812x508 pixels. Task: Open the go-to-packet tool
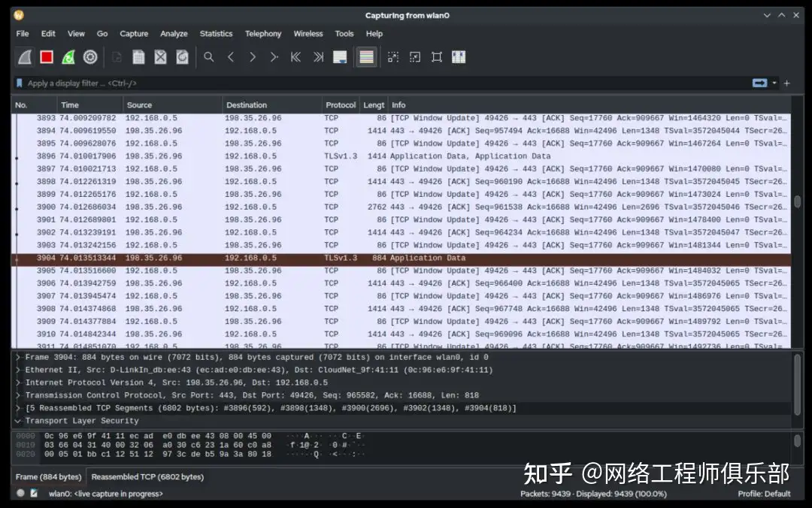tap(274, 56)
